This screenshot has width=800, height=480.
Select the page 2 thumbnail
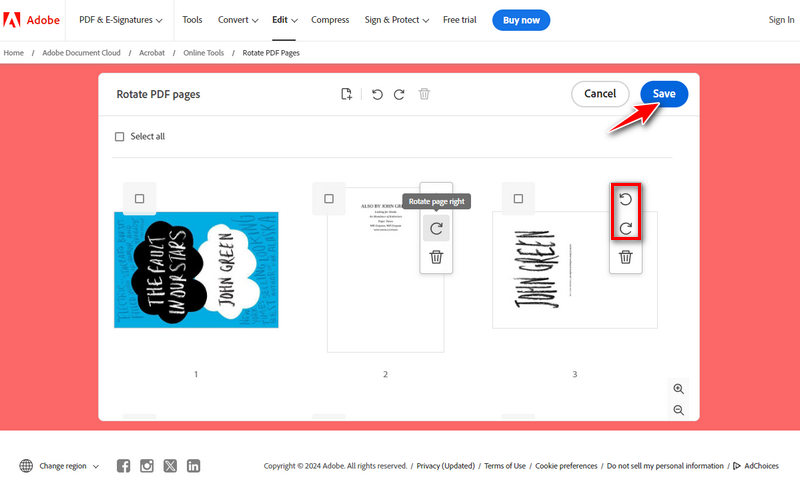[x=386, y=270]
